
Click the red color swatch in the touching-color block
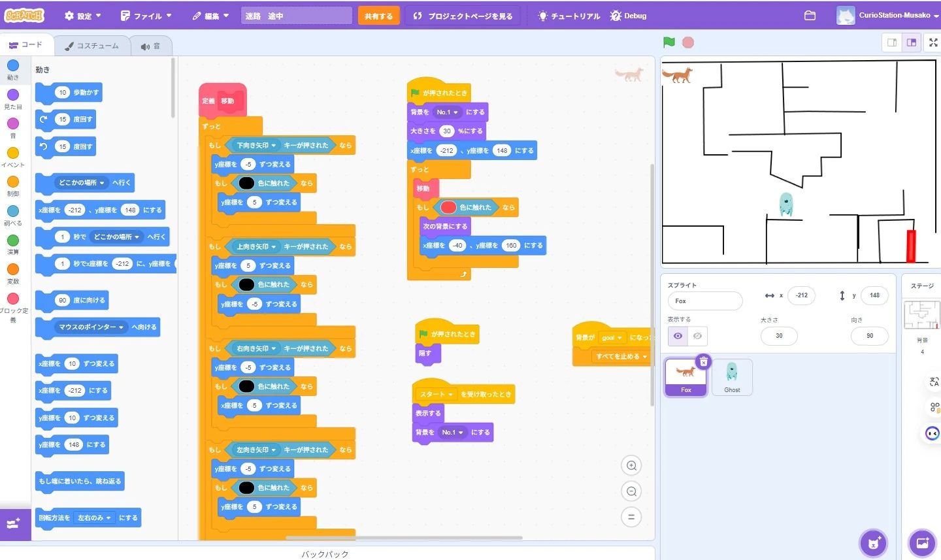[x=448, y=207]
